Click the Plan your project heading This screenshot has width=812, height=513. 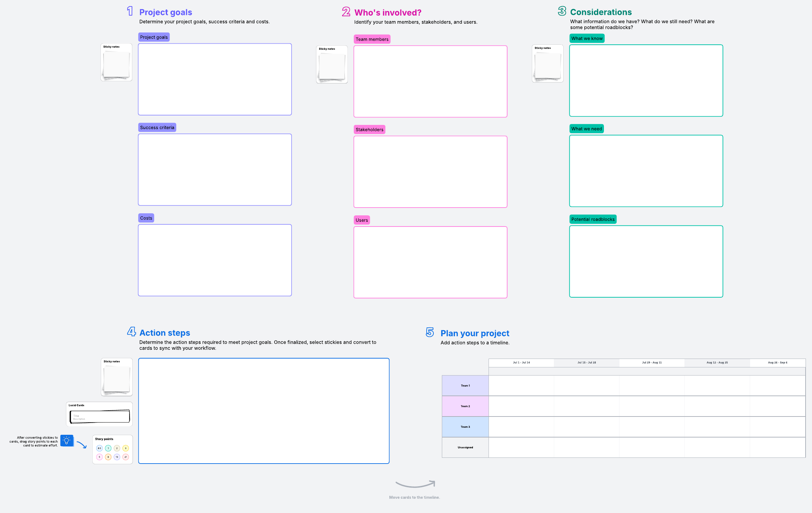475,333
